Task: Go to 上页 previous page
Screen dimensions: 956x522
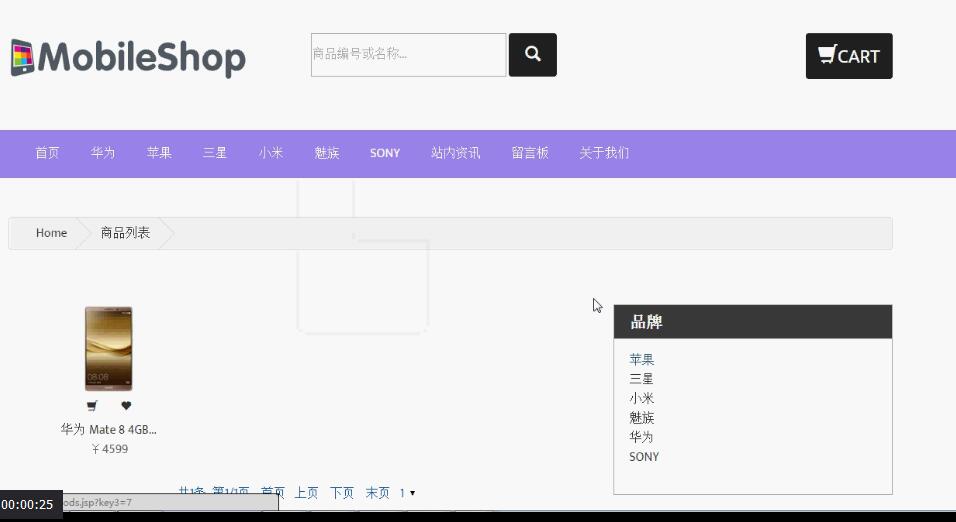Action: [307, 492]
